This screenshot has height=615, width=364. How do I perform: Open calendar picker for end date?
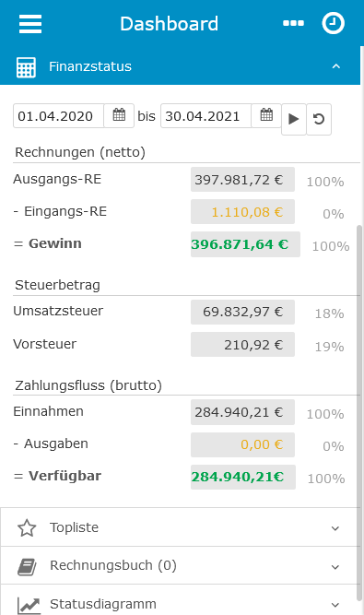click(266, 115)
